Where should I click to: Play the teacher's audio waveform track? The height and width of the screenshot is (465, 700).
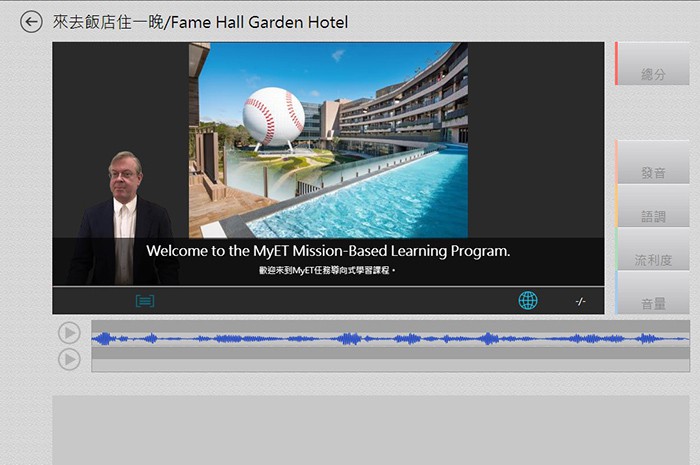69,333
